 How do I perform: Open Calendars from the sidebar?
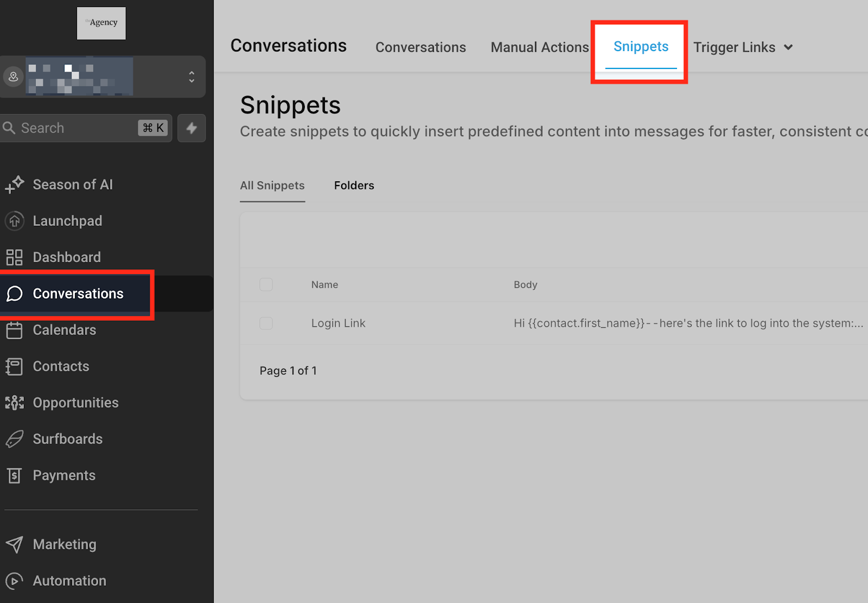63,330
